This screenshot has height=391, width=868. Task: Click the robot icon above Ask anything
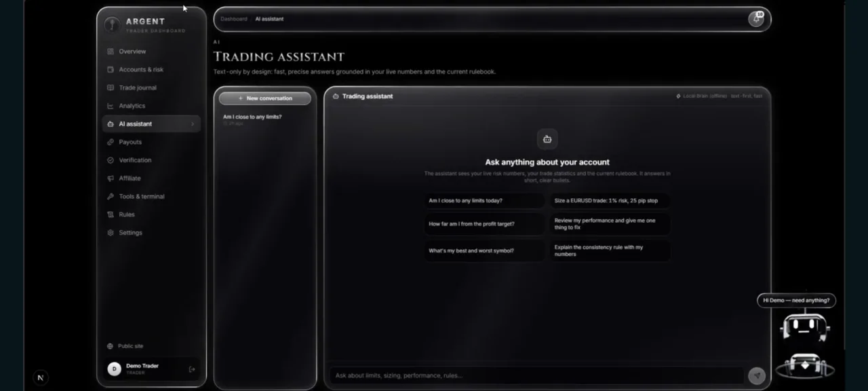[547, 139]
